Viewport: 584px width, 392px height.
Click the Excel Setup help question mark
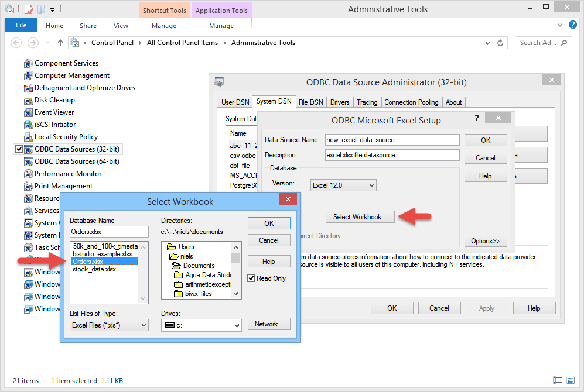[477, 118]
